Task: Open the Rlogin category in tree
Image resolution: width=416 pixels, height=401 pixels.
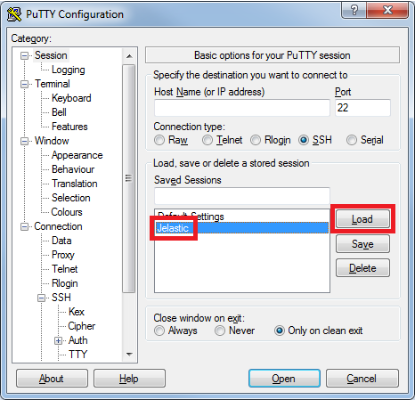Action: tap(65, 284)
